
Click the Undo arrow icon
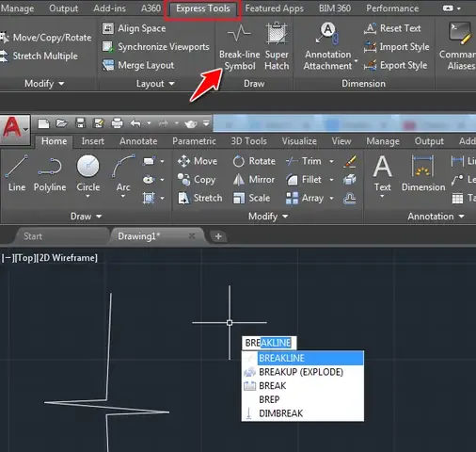pyautogui.click(x=135, y=123)
